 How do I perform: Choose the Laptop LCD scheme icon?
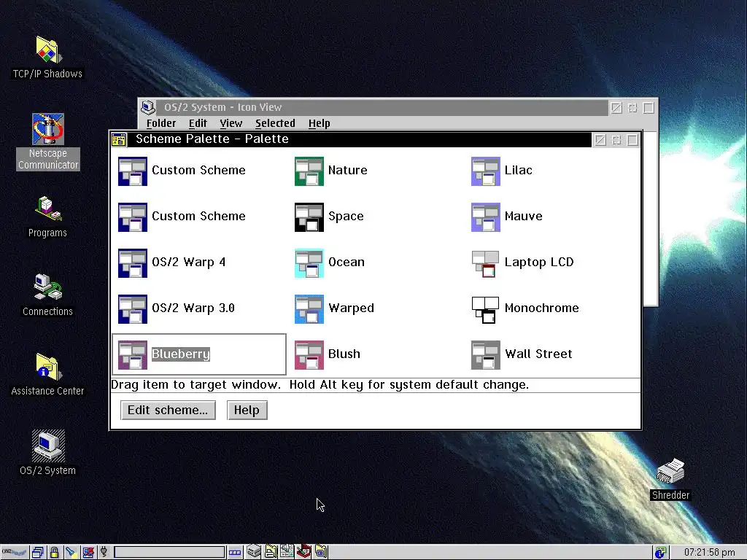click(485, 262)
